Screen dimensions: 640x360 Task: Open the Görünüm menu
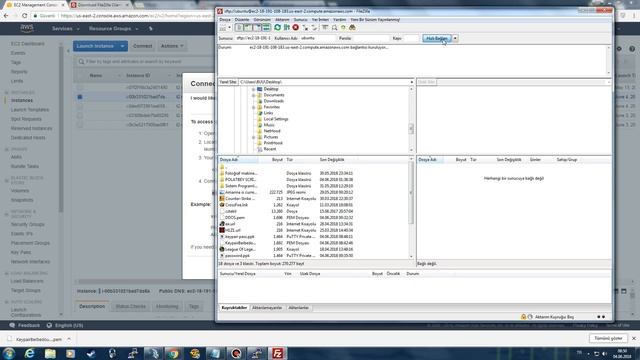point(262,20)
